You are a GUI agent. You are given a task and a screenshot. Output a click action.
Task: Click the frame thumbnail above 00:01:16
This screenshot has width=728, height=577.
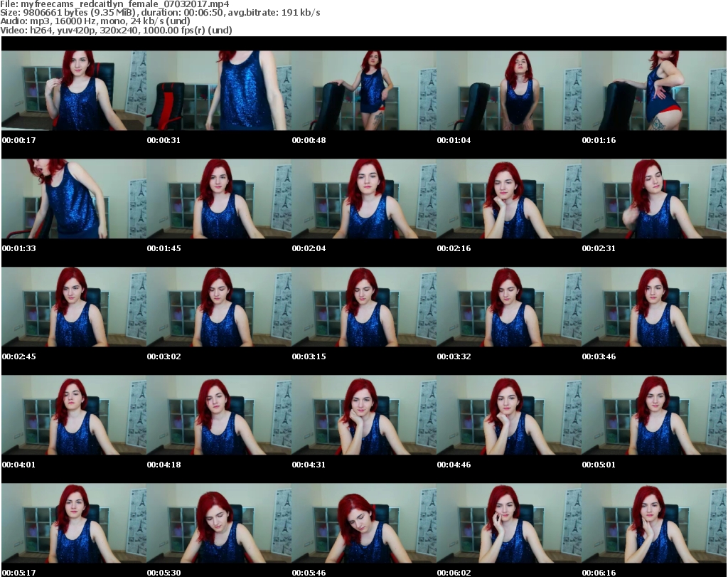(x=654, y=90)
